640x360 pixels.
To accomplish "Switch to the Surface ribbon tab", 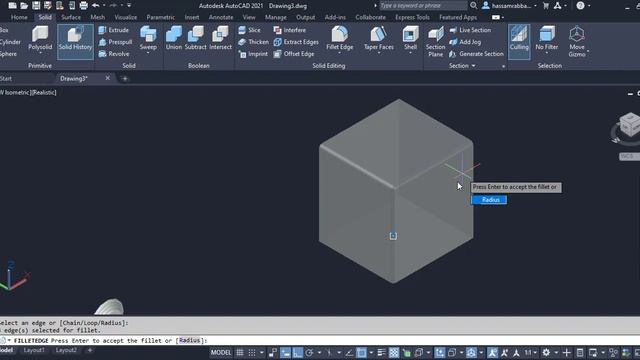I will pyautogui.click(x=71, y=17).
